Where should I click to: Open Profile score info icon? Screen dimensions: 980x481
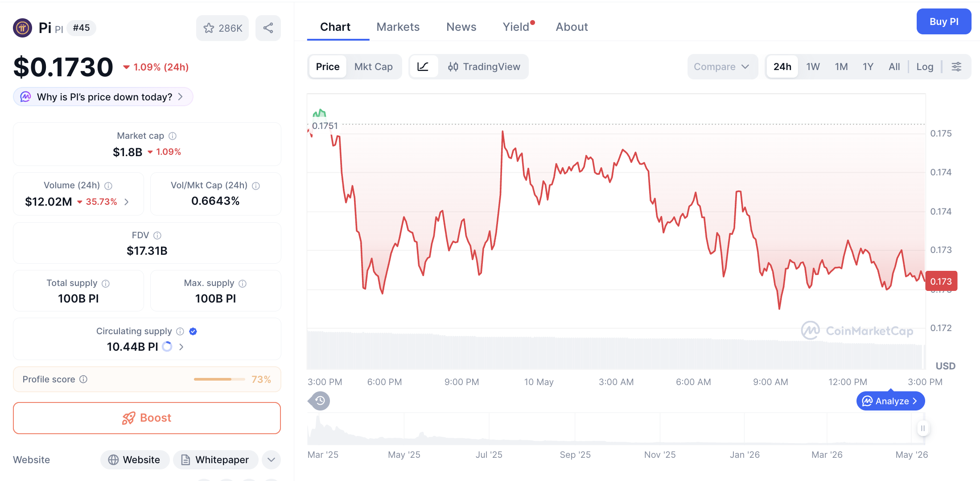83,379
